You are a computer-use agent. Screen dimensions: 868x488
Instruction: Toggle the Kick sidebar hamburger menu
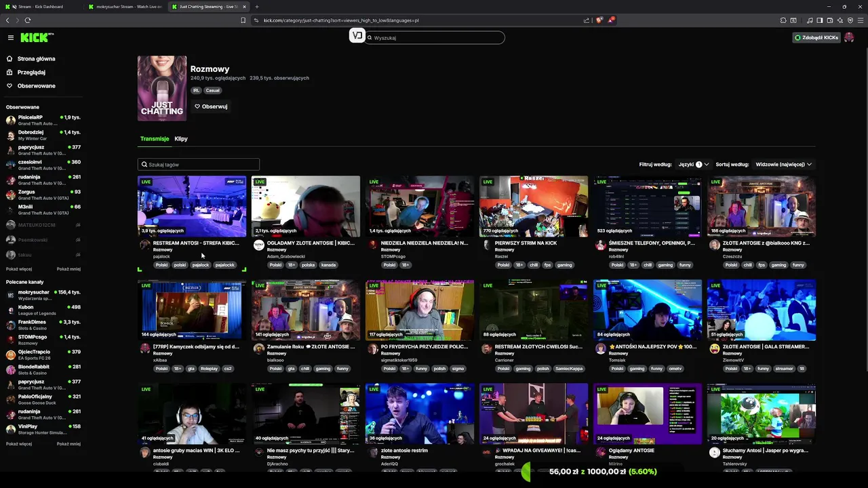click(x=11, y=38)
